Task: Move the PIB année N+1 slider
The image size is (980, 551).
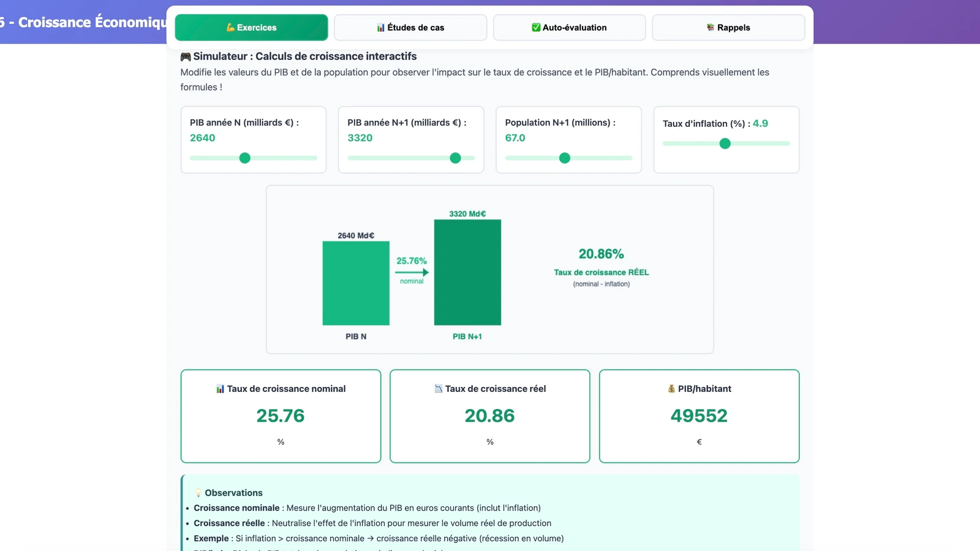Action: click(x=455, y=158)
